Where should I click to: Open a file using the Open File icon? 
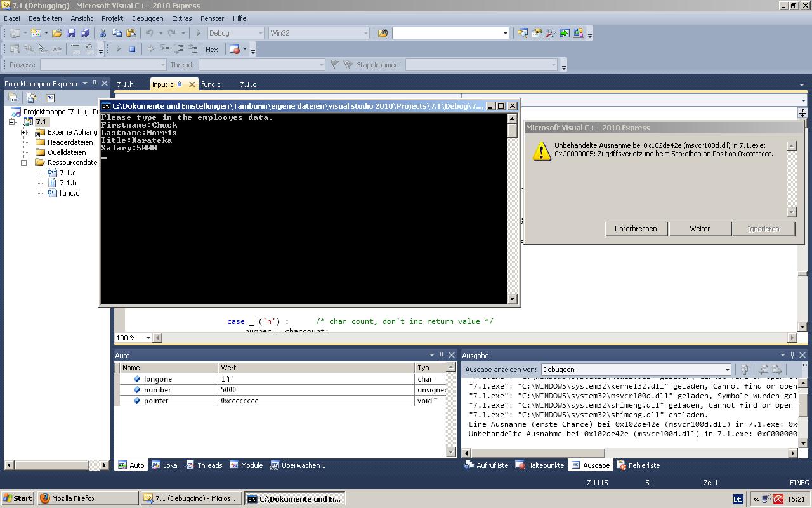(x=56, y=32)
